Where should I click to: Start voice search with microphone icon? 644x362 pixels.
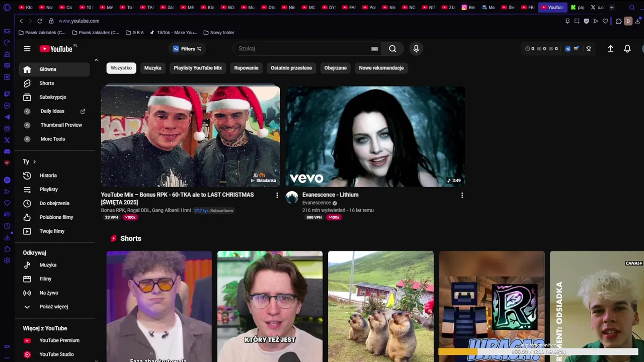pyautogui.click(x=416, y=49)
